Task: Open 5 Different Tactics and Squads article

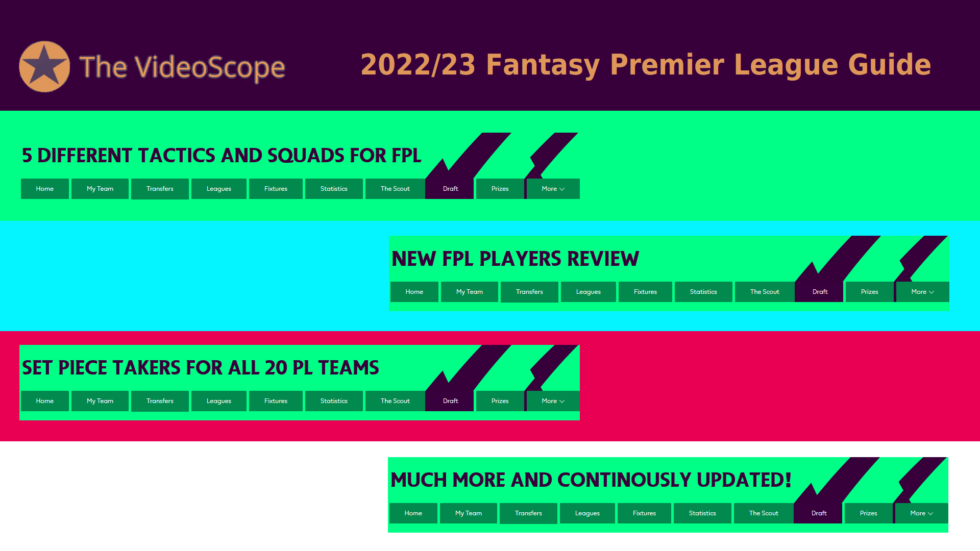Action: 221,154
